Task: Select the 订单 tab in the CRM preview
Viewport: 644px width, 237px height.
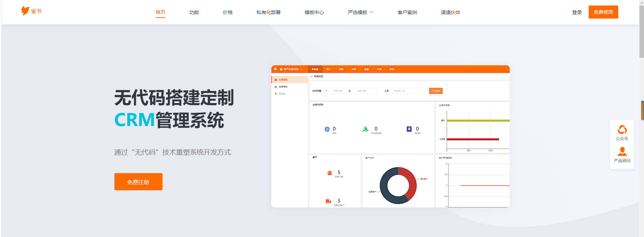Action: pos(354,69)
